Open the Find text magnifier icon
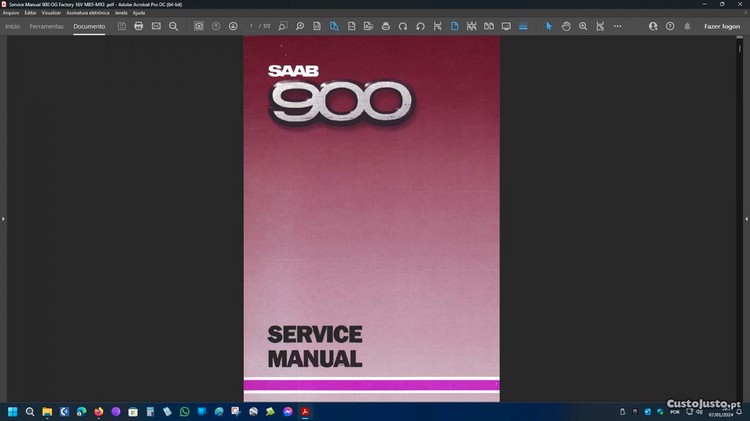The height and width of the screenshot is (421, 750). (x=173, y=26)
